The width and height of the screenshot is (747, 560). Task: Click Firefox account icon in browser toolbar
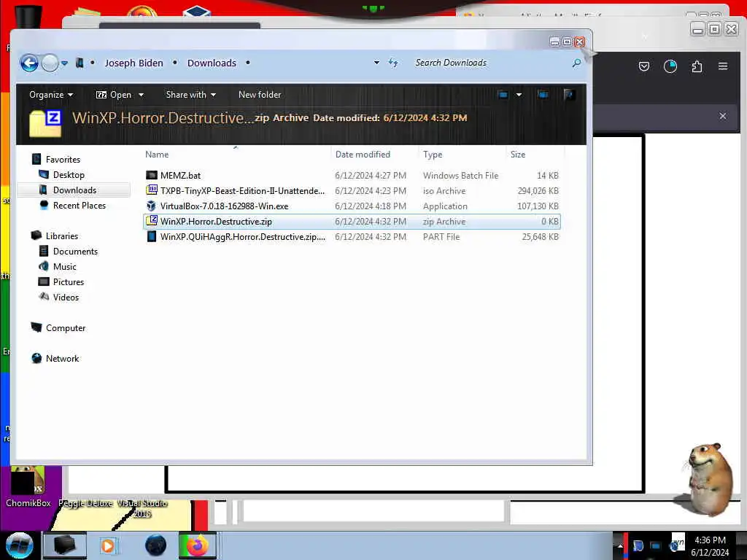point(670,66)
